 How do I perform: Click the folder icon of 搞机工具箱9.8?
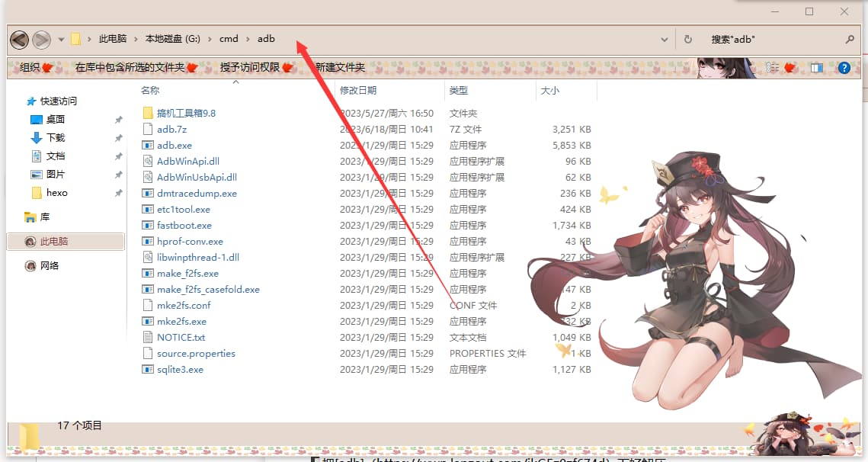tap(148, 113)
